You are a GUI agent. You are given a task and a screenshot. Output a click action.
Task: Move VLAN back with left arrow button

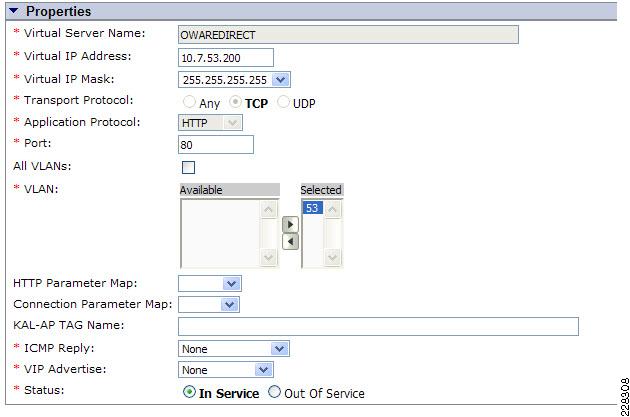pos(290,242)
